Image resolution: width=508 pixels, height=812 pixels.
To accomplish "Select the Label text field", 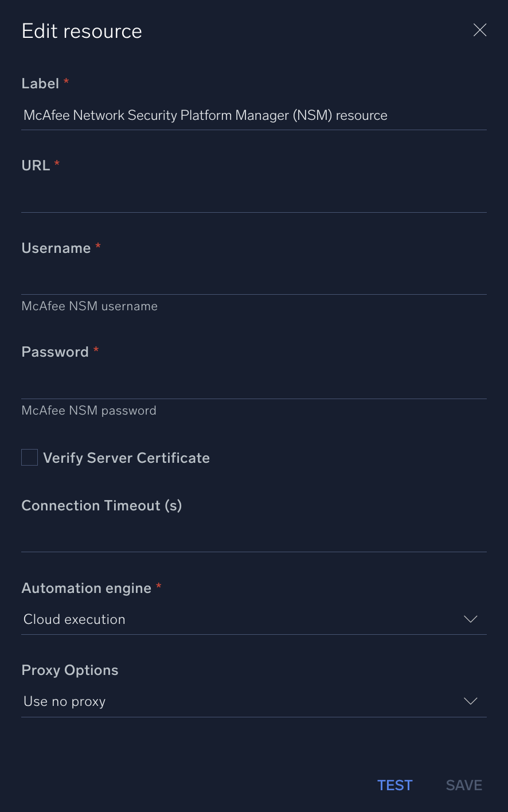I will pyautogui.click(x=252, y=115).
